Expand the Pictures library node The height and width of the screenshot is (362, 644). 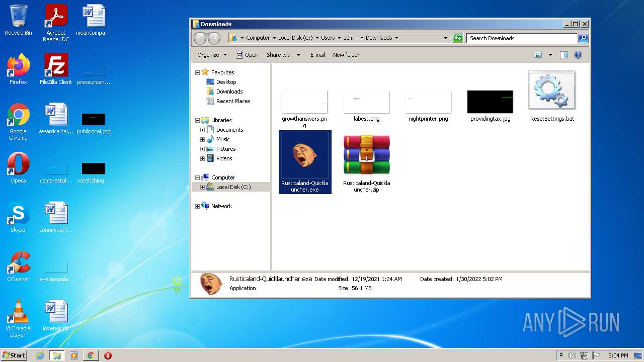pyautogui.click(x=202, y=149)
